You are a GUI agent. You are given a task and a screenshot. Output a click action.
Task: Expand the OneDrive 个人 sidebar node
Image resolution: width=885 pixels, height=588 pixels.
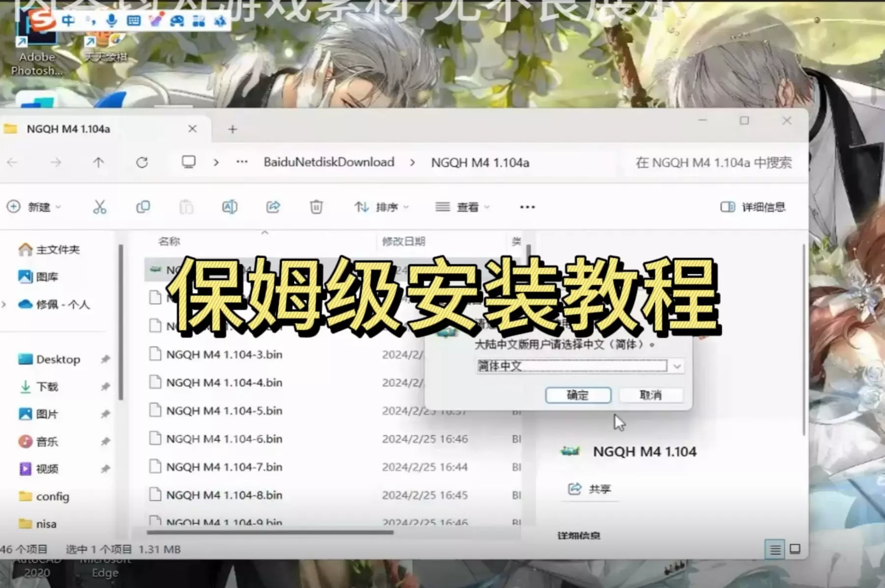coord(4,304)
